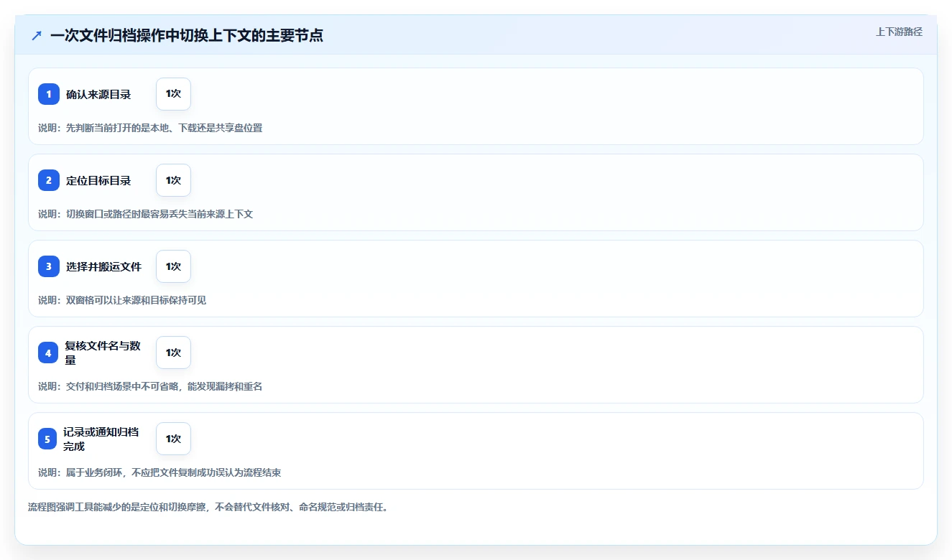Click the 1次 badge next to 复核文件名与数量

(173, 353)
